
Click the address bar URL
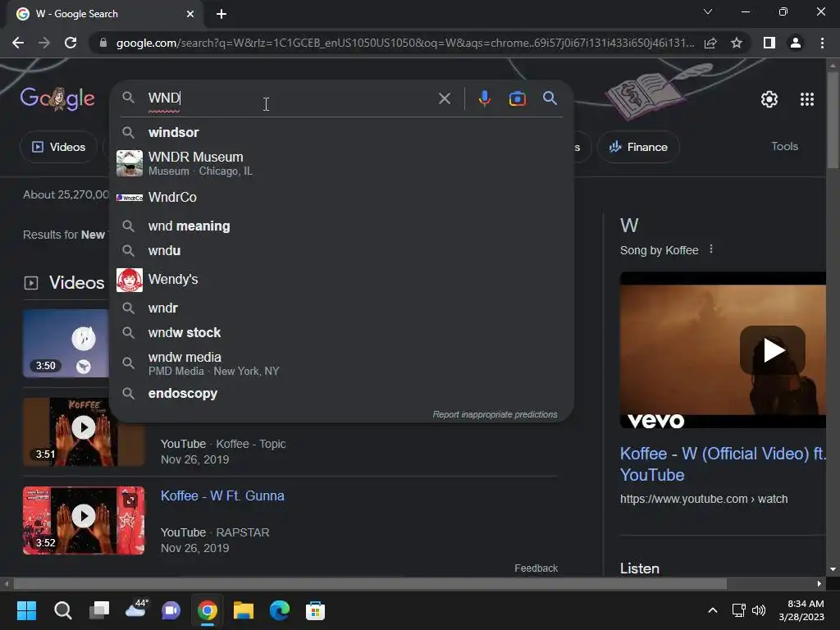(x=405, y=43)
